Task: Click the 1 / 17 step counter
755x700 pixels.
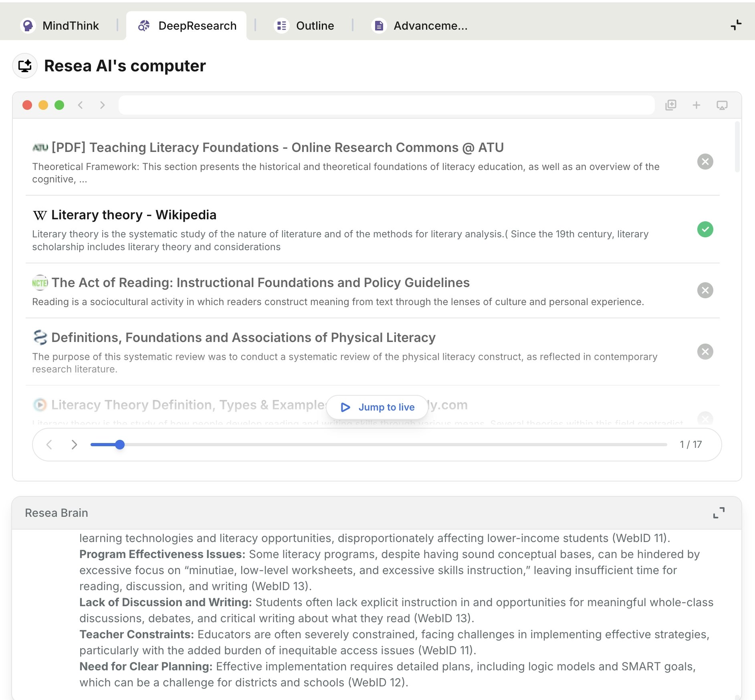Action: [691, 445]
